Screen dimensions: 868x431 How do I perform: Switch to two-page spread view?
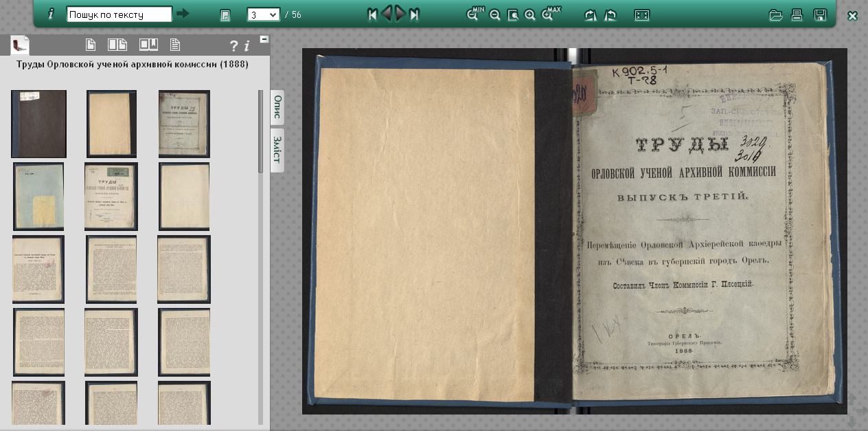(x=117, y=45)
